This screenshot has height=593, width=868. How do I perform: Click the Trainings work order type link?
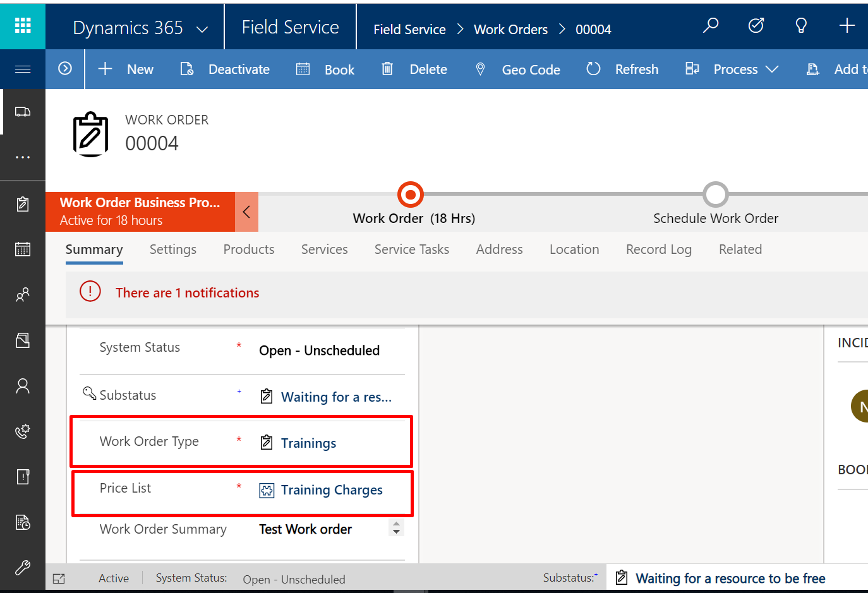tap(308, 443)
